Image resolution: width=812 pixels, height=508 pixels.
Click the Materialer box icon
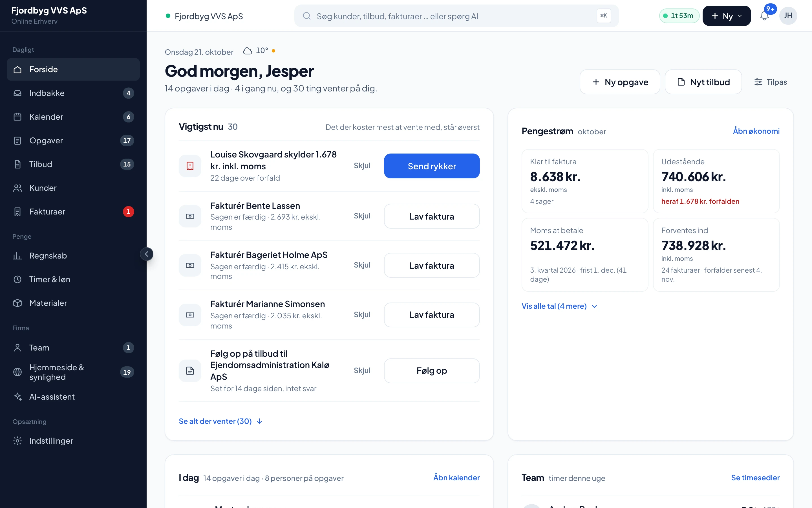17,303
